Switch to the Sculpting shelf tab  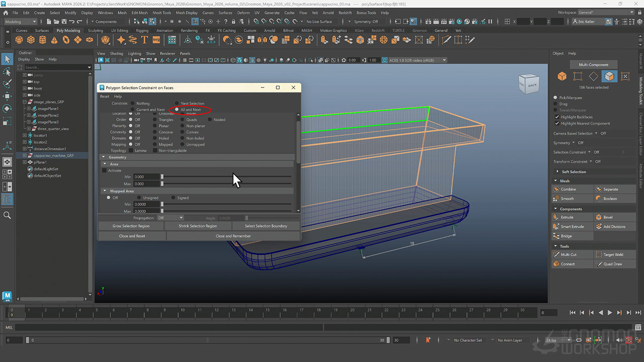(x=95, y=31)
